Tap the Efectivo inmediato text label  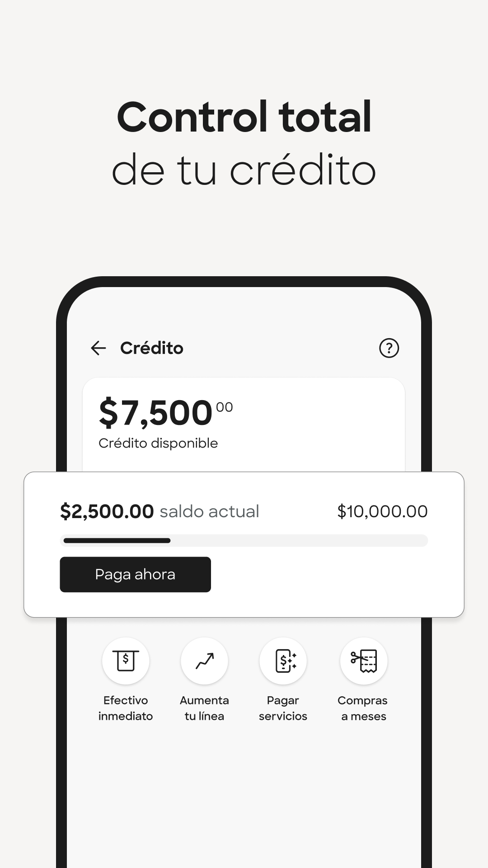(126, 708)
